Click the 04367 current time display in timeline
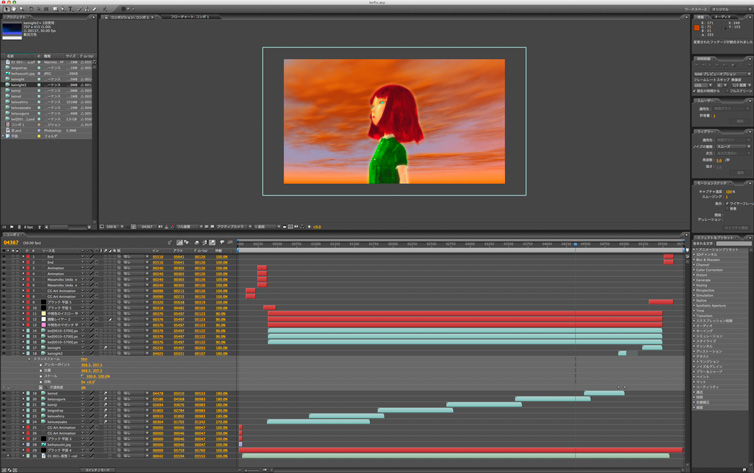This screenshot has width=754, height=473. click(11, 243)
